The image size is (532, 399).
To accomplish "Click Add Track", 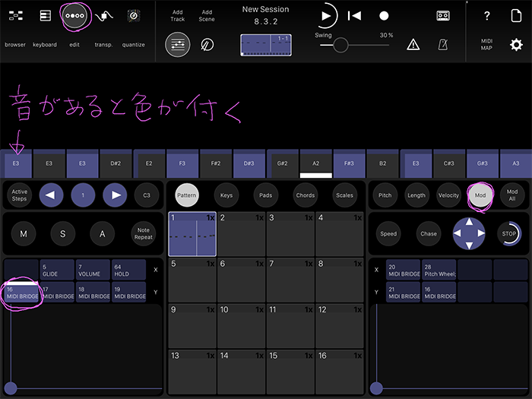I will click(x=177, y=16).
